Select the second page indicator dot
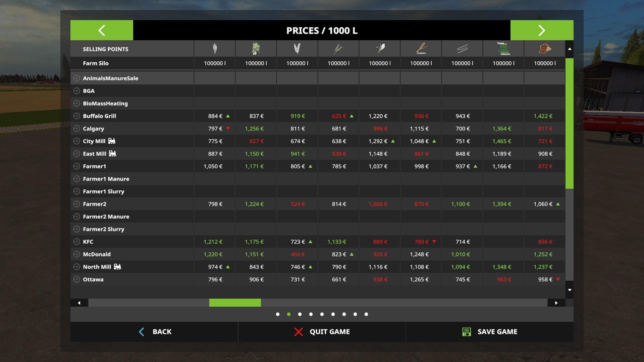The width and height of the screenshot is (644, 362). click(x=289, y=314)
